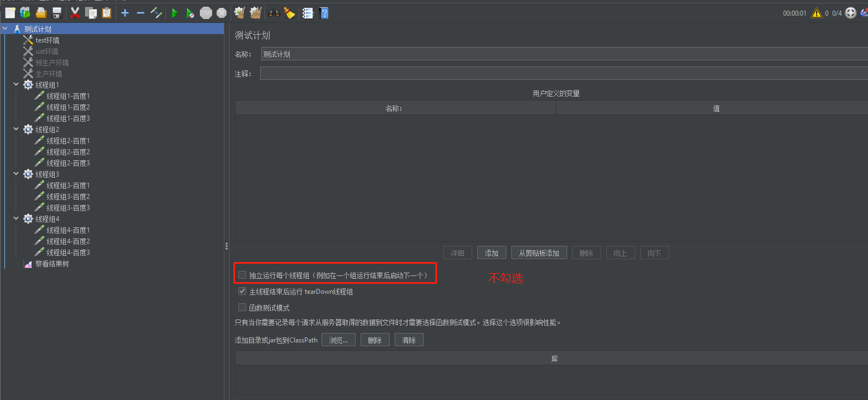Screen dimensions: 868x400
Task: Click 从剪贴板添加 button
Action: (539, 253)
